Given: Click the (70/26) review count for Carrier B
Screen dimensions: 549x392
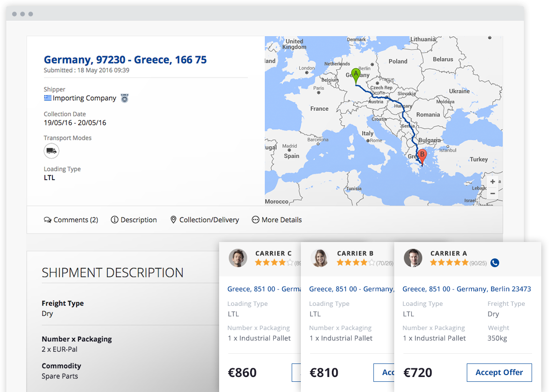Looking at the screenshot, I should pos(385,263).
